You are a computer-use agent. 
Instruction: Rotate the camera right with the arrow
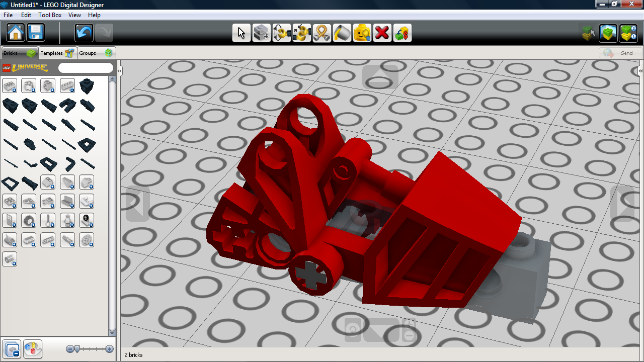[x=622, y=204]
